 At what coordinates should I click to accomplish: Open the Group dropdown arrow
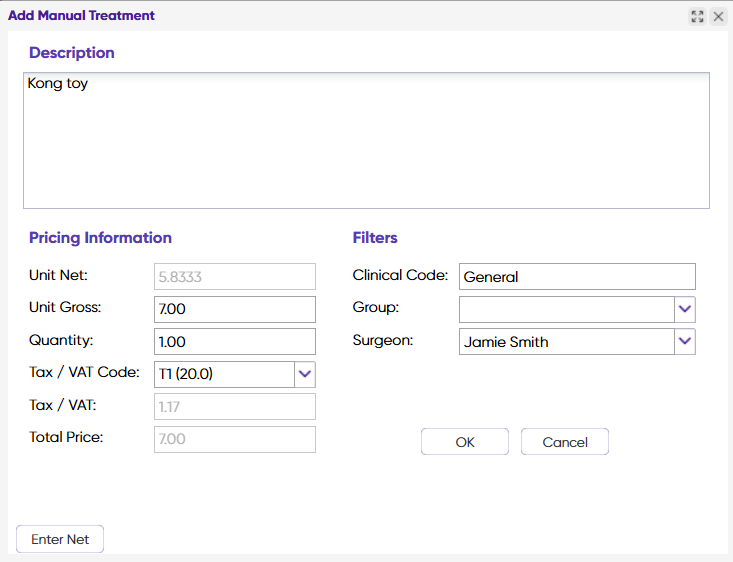pyautogui.click(x=685, y=309)
